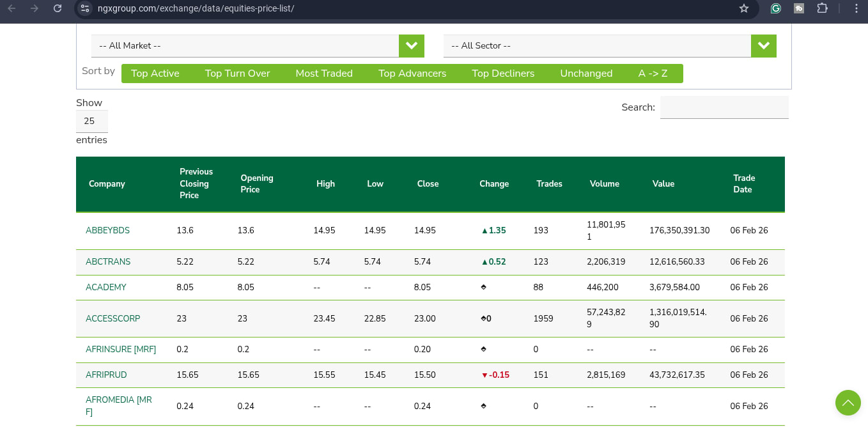Viewport: 868px width, 427px height.
Task: Open the ABBEYBDS company link
Action: point(107,230)
